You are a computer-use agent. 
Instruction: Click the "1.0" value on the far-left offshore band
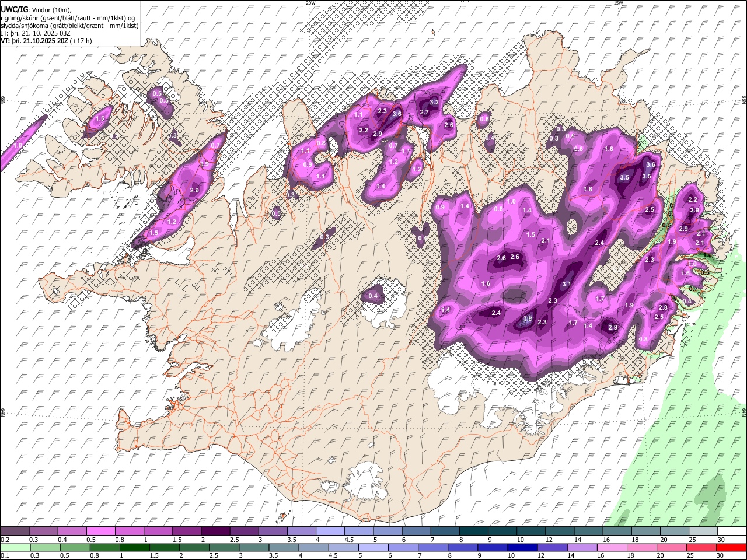[18, 145]
